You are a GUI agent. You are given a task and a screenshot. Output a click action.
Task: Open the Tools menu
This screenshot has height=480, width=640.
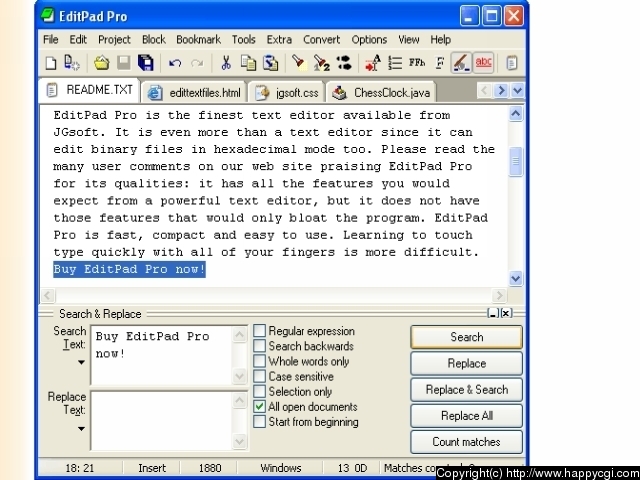[244, 40]
